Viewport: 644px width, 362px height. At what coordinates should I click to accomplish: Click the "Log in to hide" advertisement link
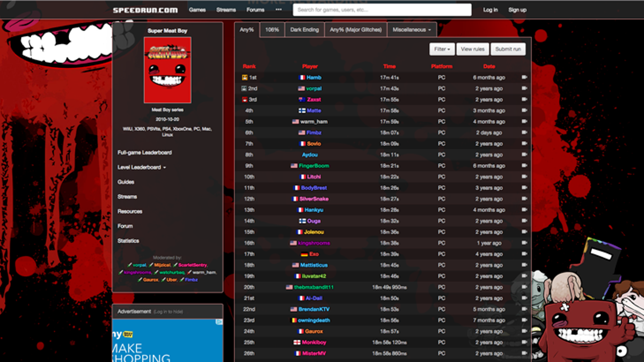pos(168,312)
